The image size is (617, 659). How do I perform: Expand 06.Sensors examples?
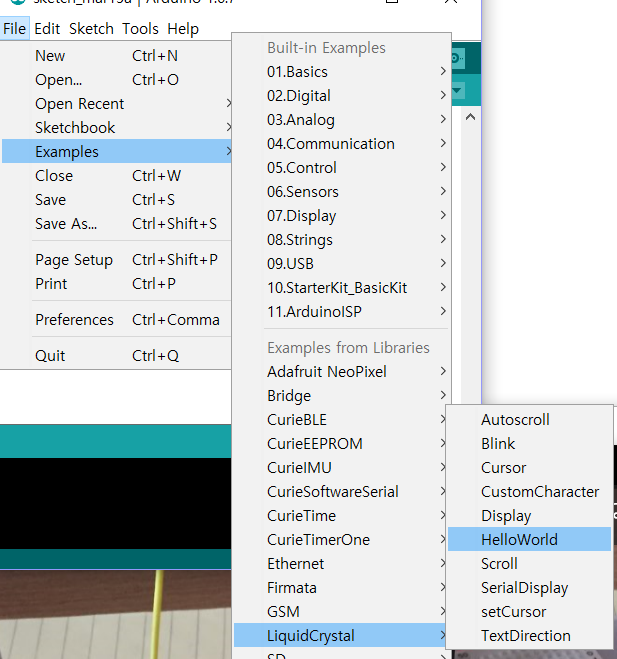click(x=341, y=191)
